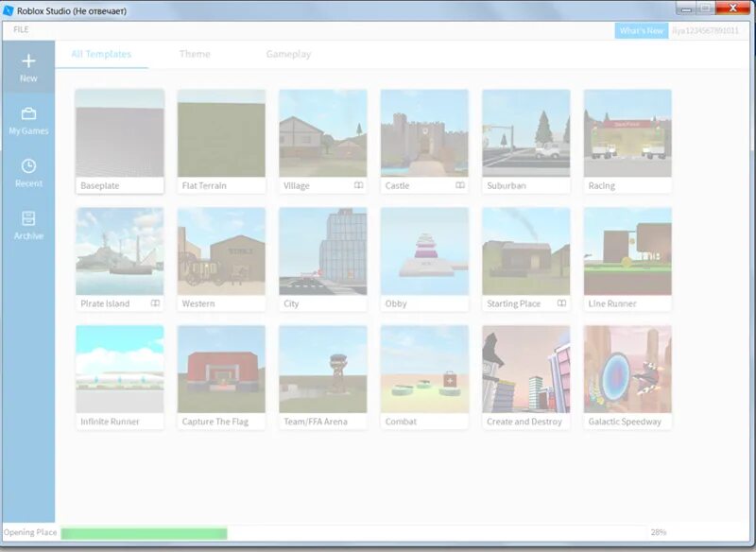Viewport: 756px width, 552px height.
Task: Select the Pirate Island template thumbnail
Action: tap(120, 251)
